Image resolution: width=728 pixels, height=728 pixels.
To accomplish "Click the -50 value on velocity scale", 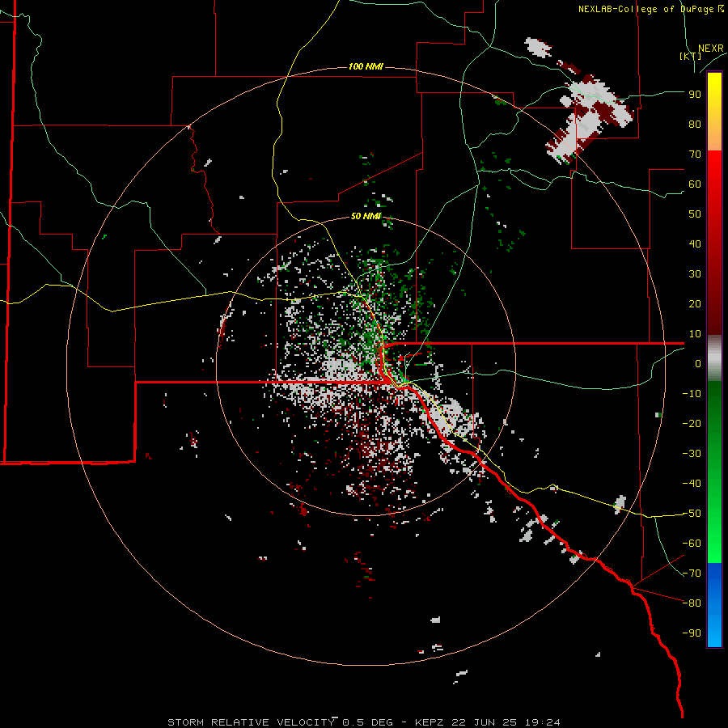I will click(x=692, y=513).
